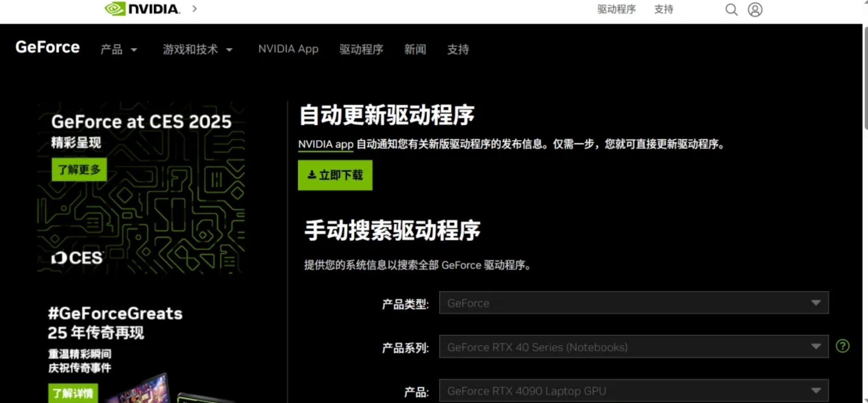Select 支持 in the GeForce navigation bar

[x=458, y=49]
